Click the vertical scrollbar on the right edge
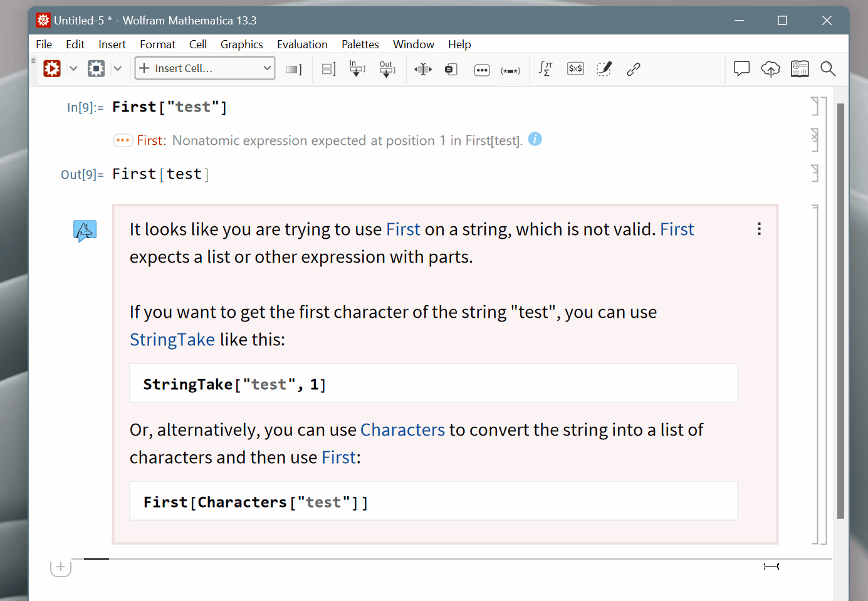Image resolution: width=868 pixels, height=601 pixels. [842, 313]
